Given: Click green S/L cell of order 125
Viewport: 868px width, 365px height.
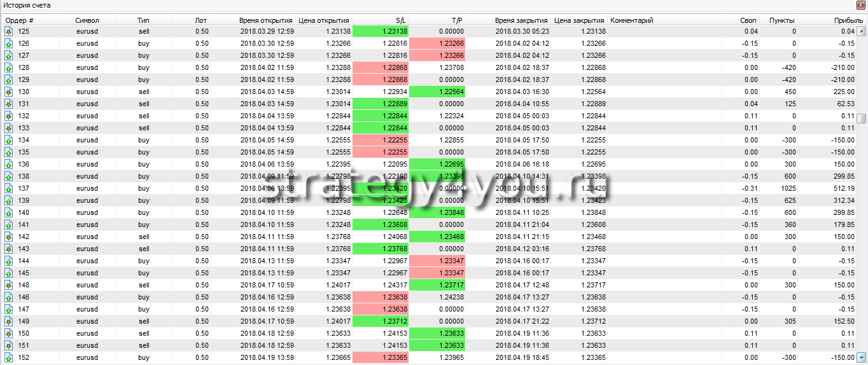Looking at the screenshot, I should click(x=381, y=31).
